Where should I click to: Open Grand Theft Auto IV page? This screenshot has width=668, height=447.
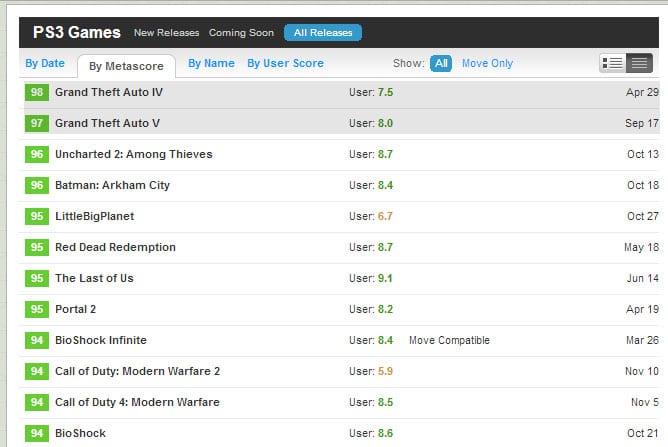click(109, 92)
